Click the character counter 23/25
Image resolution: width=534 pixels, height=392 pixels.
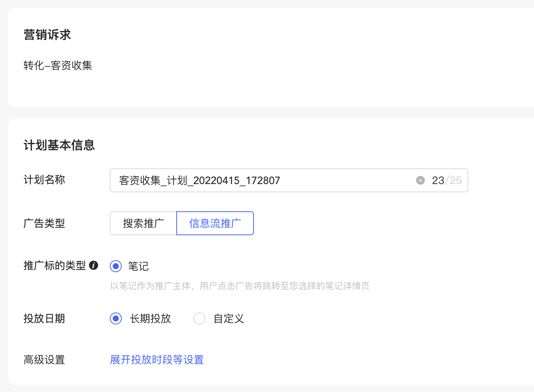click(447, 180)
